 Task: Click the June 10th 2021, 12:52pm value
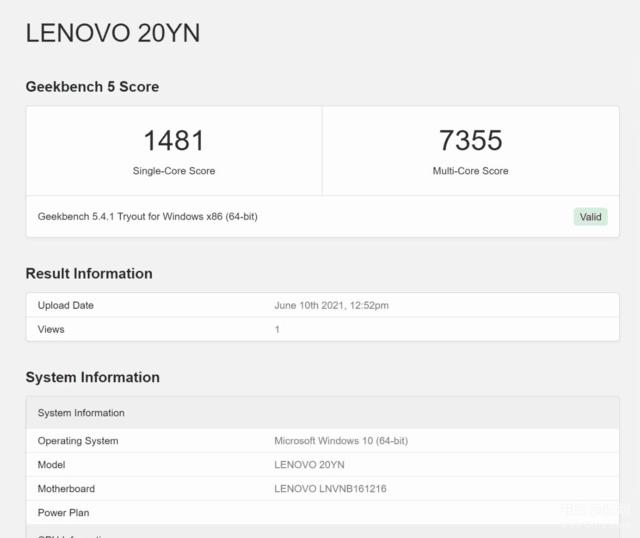331,305
